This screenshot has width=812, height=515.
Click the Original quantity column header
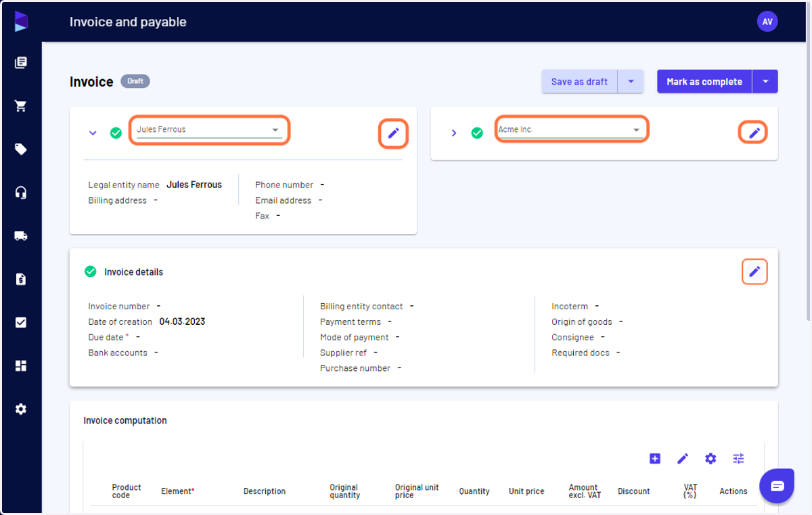pyautogui.click(x=345, y=491)
